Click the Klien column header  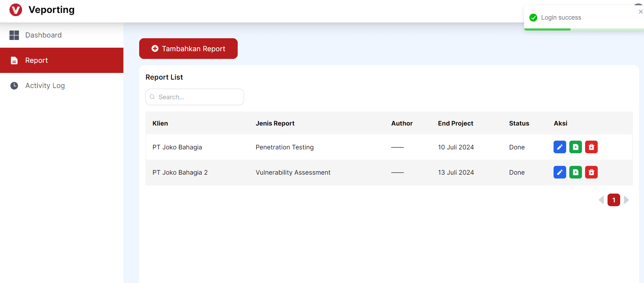tap(160, 123)
